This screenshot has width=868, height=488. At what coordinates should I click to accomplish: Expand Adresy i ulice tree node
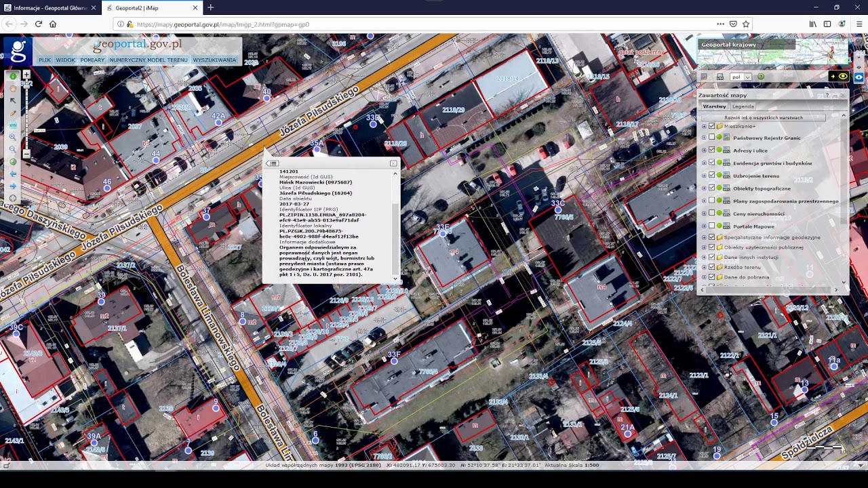click(x=704, y=150)
